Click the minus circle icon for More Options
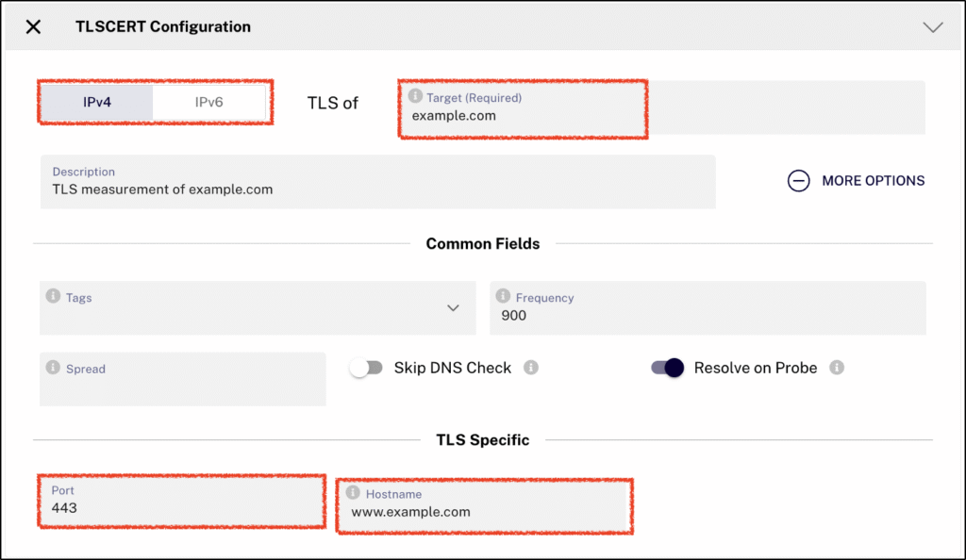The image size is (966, 560). click(799, 181)
